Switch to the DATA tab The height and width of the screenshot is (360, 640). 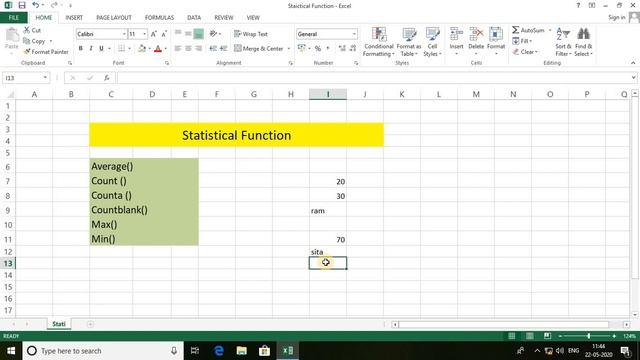tap(194, 18)
